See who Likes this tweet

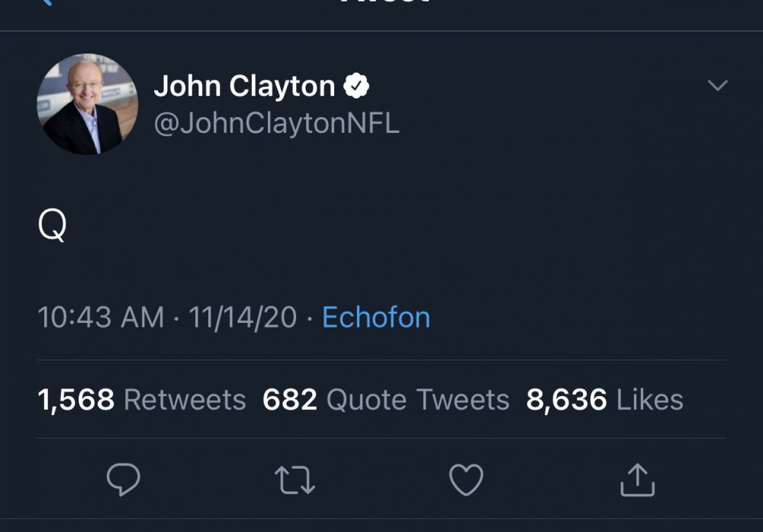tap(649, 400)
